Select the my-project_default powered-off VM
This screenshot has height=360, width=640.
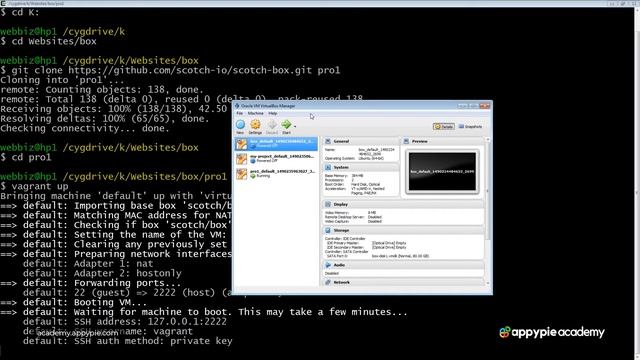276,158
